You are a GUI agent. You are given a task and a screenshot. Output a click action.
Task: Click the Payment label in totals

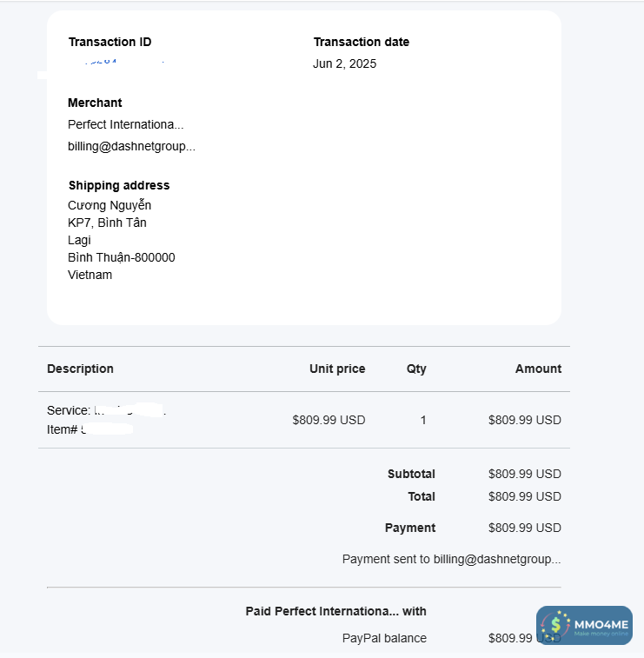tap(410, 528)
